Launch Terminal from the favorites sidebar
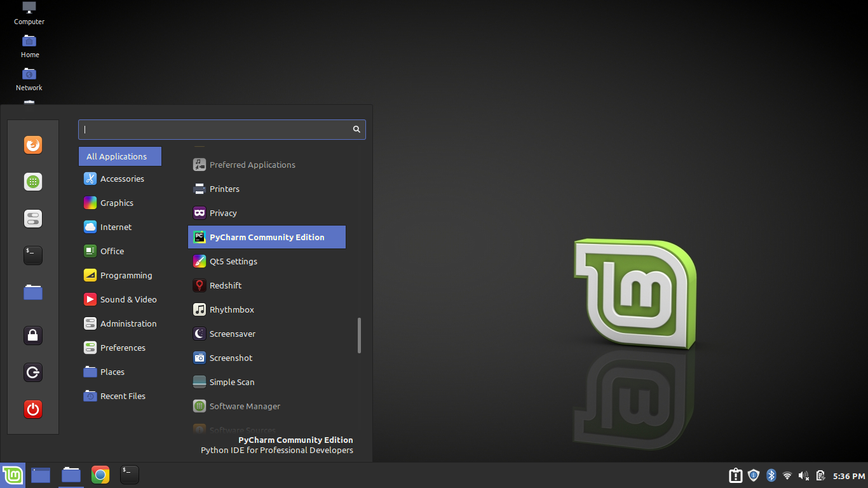 [33, 255]
